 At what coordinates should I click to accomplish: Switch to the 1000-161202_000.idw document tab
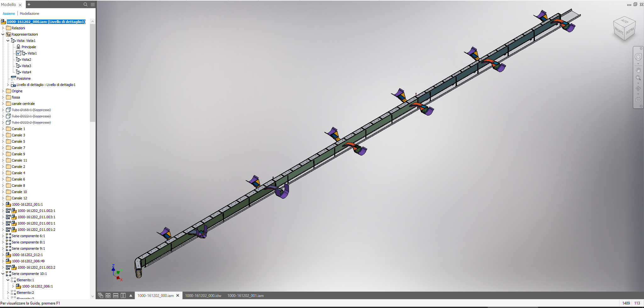pos(203,295)
